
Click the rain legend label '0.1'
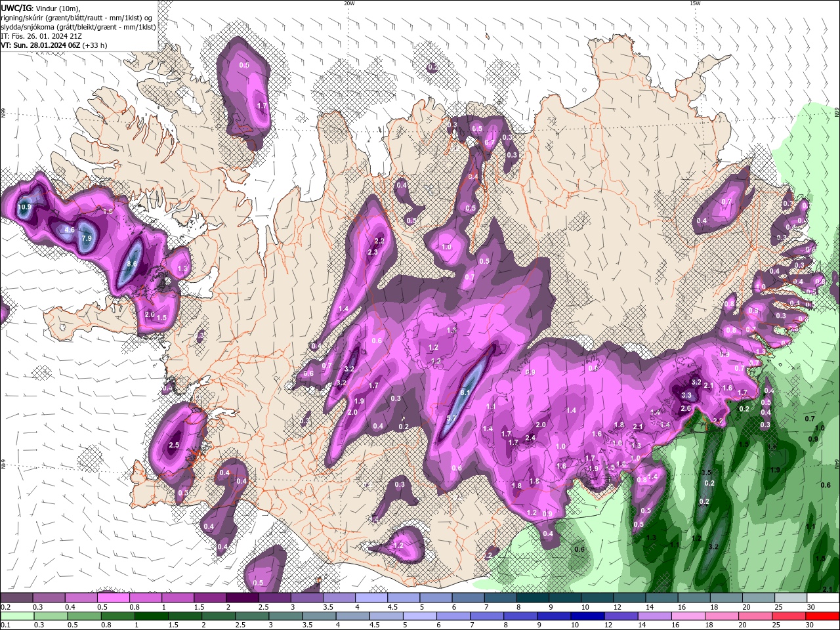(5, 625)
